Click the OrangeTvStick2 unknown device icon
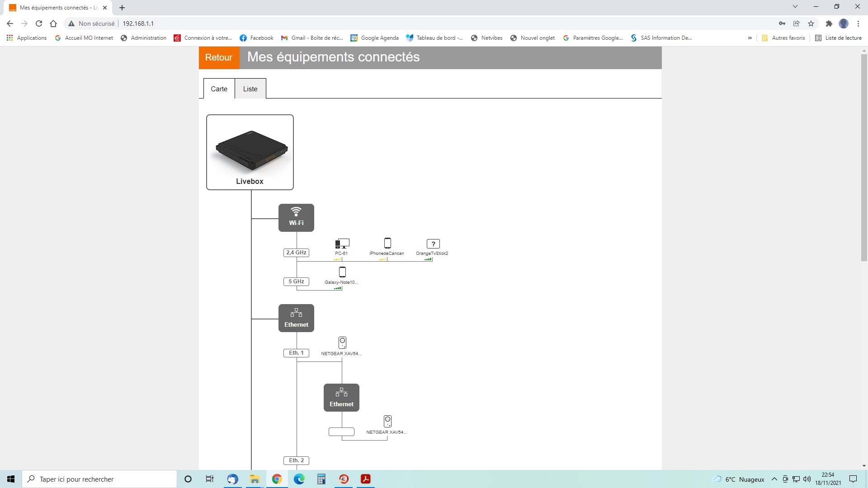 click(433, 244)
